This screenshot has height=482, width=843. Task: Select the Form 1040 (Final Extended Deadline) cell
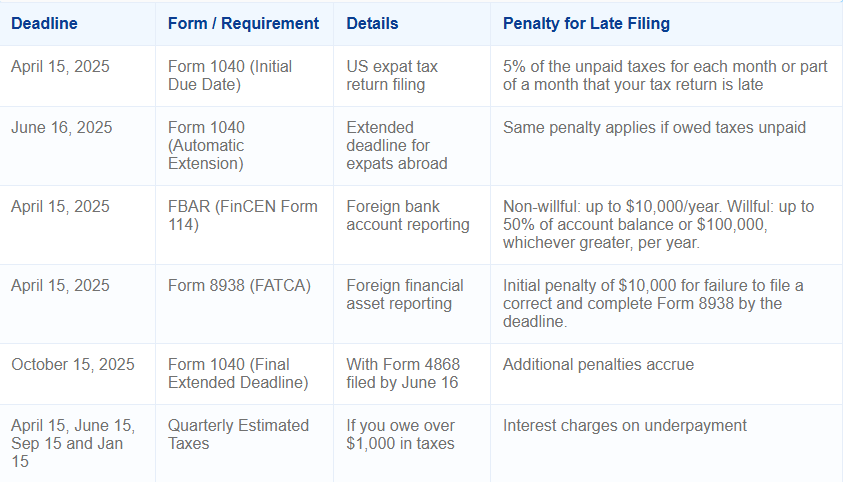point(238,373)
